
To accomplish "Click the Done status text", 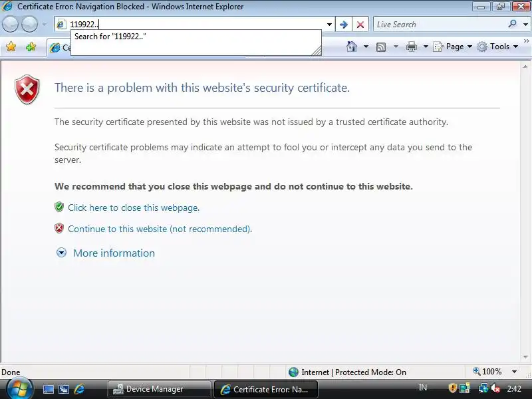I will click(11, 372).
